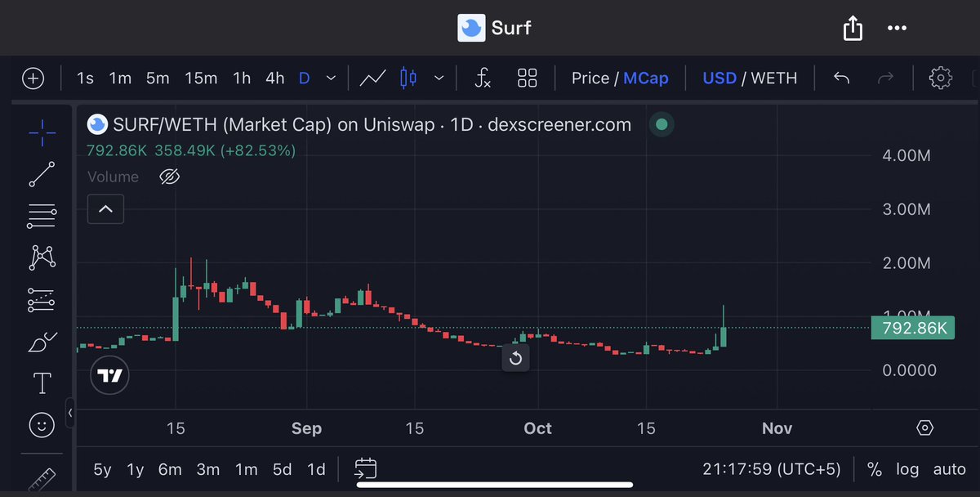Select the candlestick chart style icon
The height and width of the screenshot is (497, 980).
(x=408, y=78)
